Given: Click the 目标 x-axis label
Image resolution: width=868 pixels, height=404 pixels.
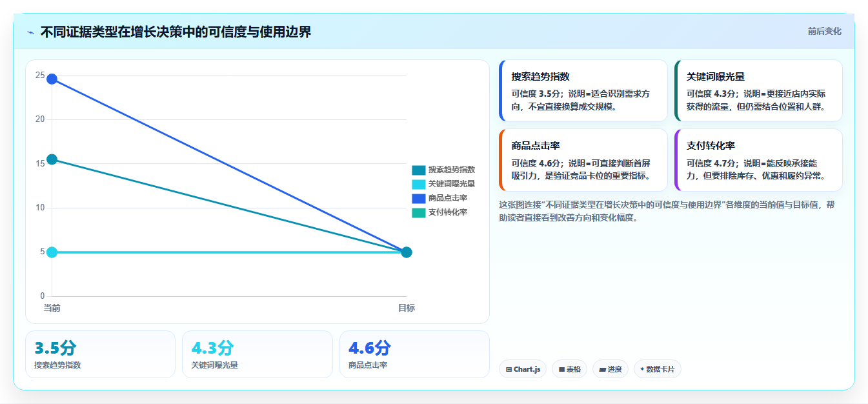Looking at the screenshot, I should click(407, 308).
